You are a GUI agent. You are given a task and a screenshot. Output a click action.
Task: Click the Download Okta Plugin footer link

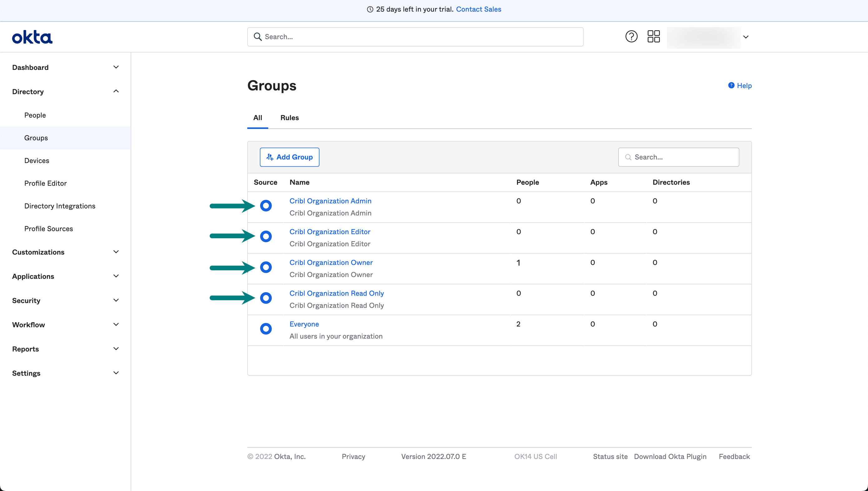[x=670, y=456]
